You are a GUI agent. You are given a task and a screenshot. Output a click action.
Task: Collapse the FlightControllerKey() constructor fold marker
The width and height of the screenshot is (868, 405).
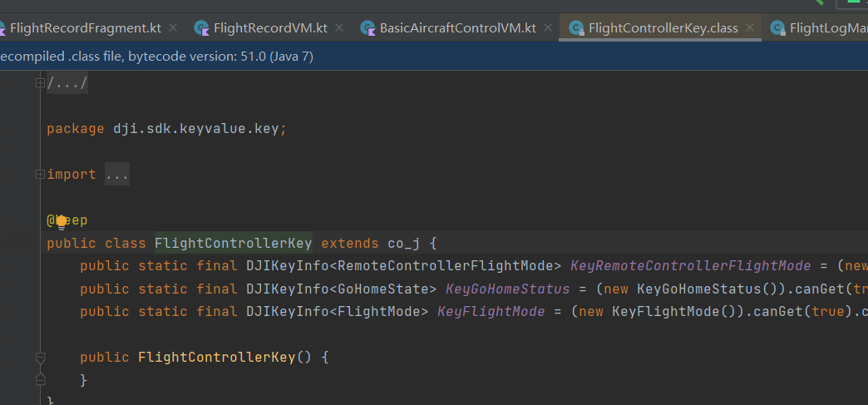point(40,358)
